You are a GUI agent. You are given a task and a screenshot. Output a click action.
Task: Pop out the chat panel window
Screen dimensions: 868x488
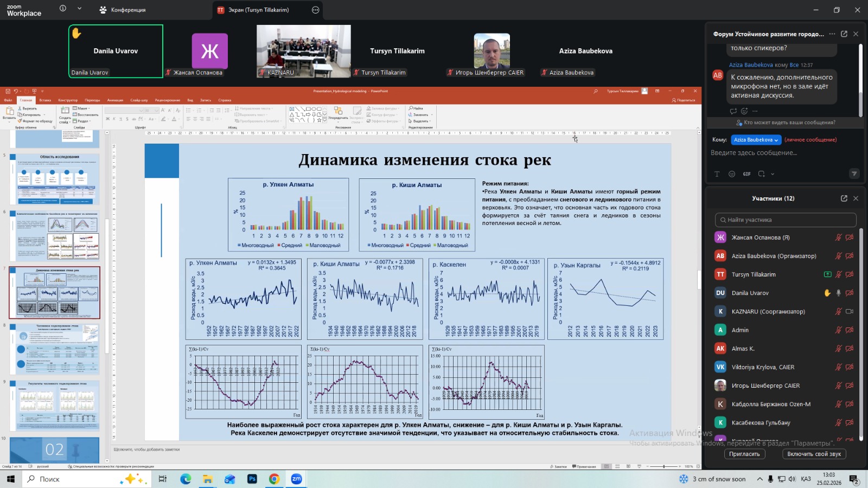tap(844, 34)
